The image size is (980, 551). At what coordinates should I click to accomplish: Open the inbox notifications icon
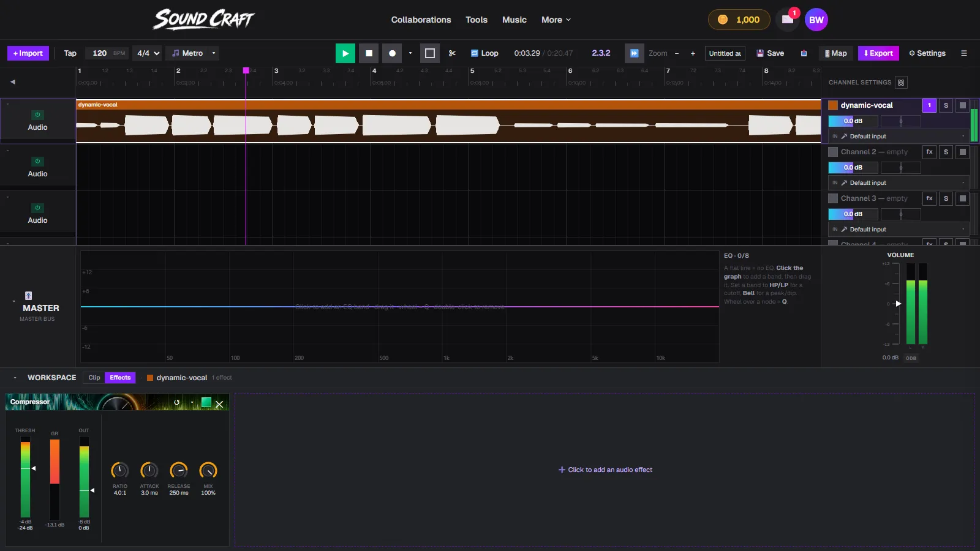(x=788, y=20)
